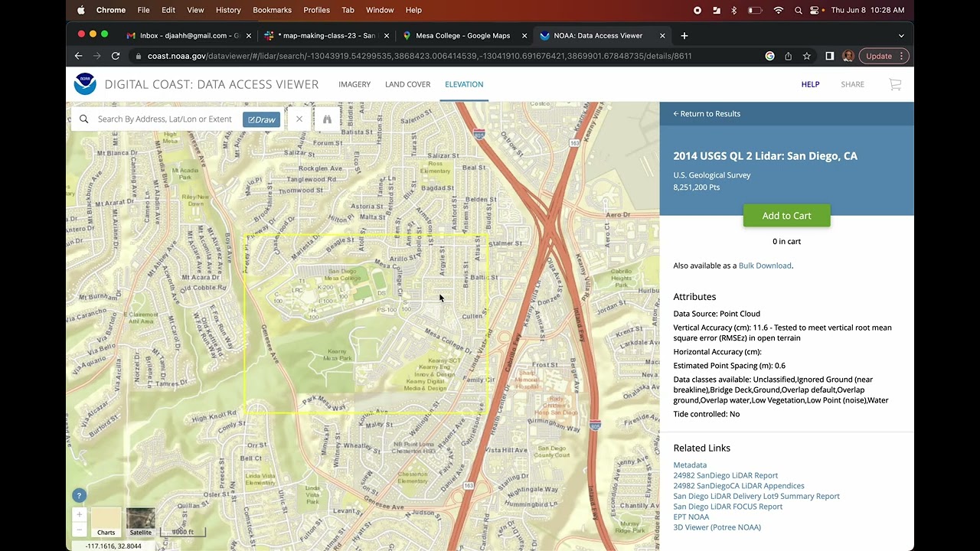Select the Elevation data type tab
This screenshot has height=551, width=980.
464,84
